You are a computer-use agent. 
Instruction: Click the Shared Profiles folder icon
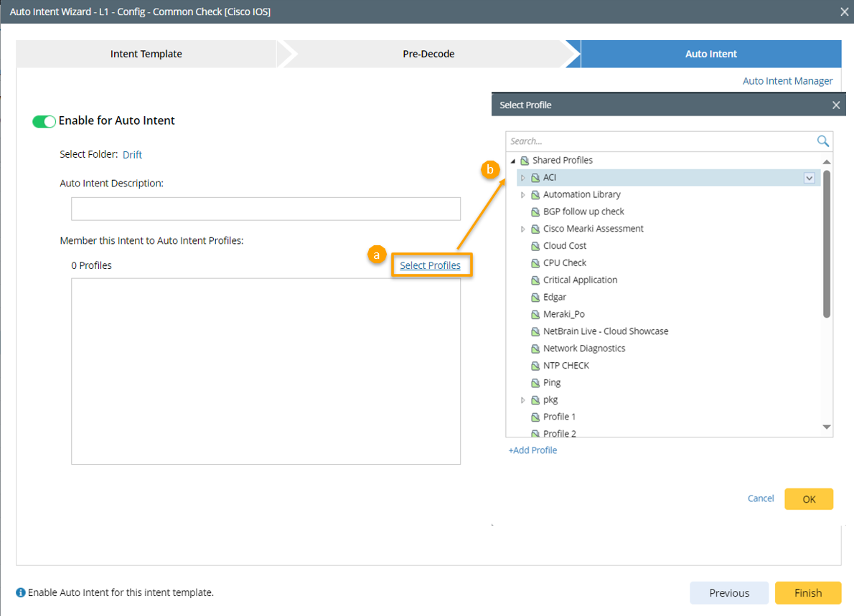point(525,161)
